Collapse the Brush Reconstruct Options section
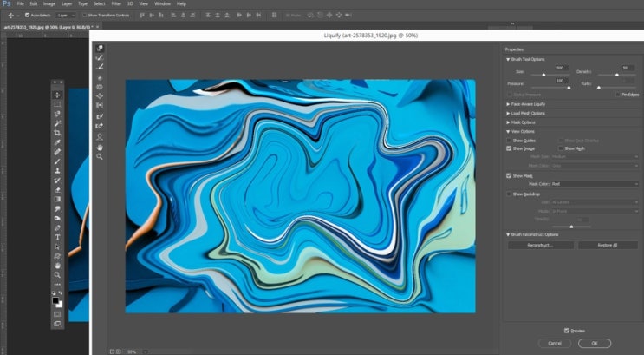Image resolution: width=644 pixels, height=355 pixels. 508,234
